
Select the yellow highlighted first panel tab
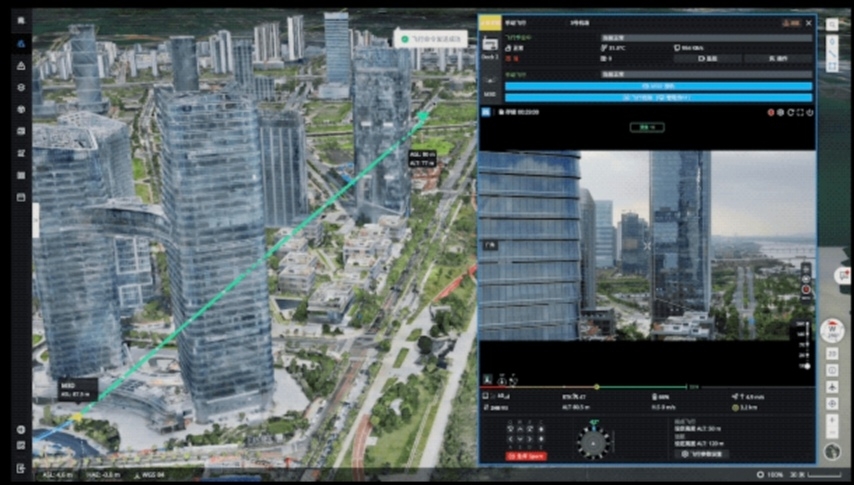(x=489, y=22)
